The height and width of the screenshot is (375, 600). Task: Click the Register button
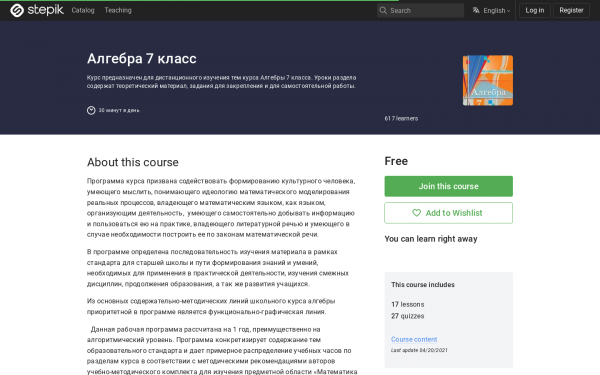pos(571,10)
